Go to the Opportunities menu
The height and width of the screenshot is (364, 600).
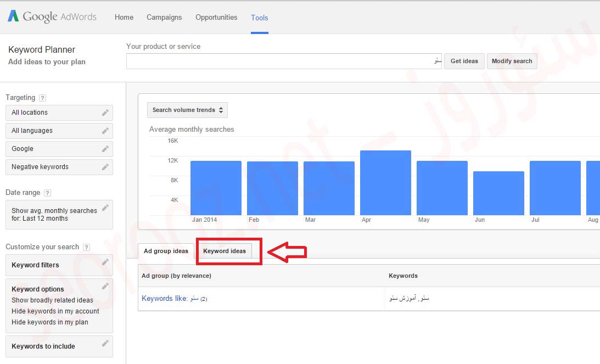click(x=216, y=18)
